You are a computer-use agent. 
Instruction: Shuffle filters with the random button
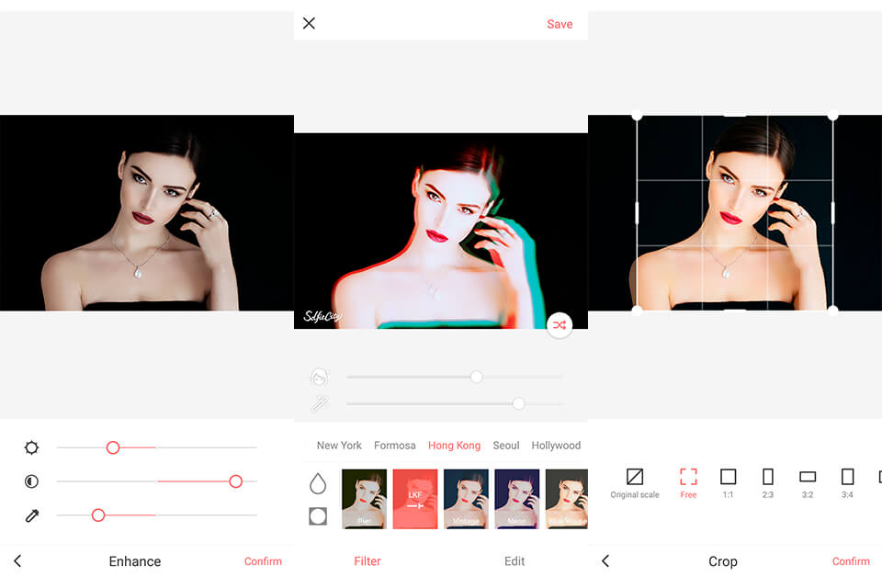(x=560, y=325)
